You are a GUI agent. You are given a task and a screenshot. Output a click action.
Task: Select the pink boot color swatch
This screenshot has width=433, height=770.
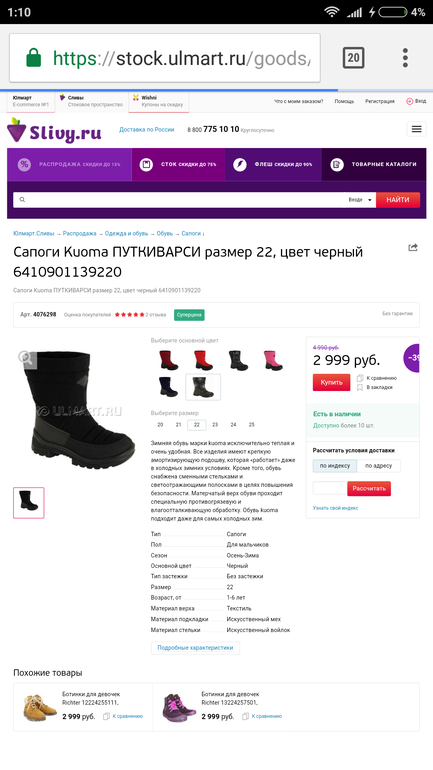(x=273, y=360)
